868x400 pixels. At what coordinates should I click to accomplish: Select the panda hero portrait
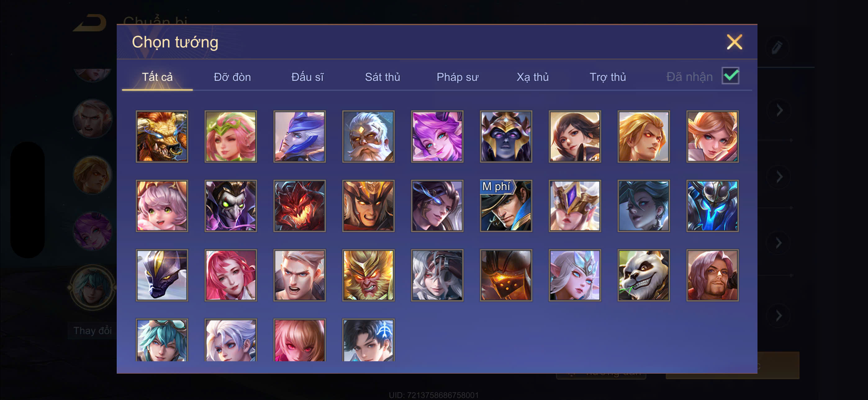click(643, 275)
